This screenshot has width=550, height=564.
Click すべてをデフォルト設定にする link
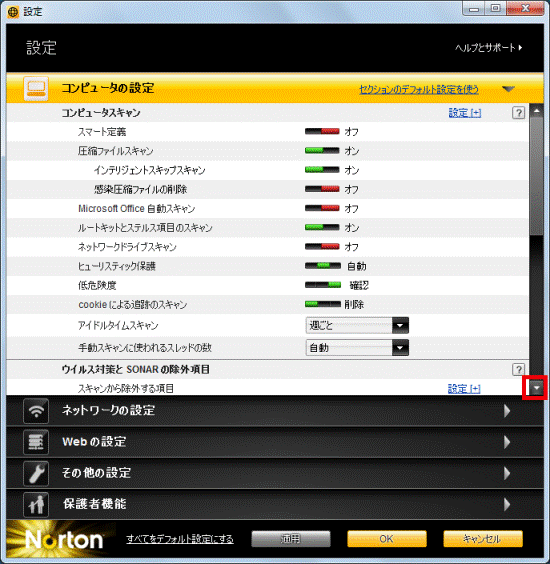coord(180,539)
